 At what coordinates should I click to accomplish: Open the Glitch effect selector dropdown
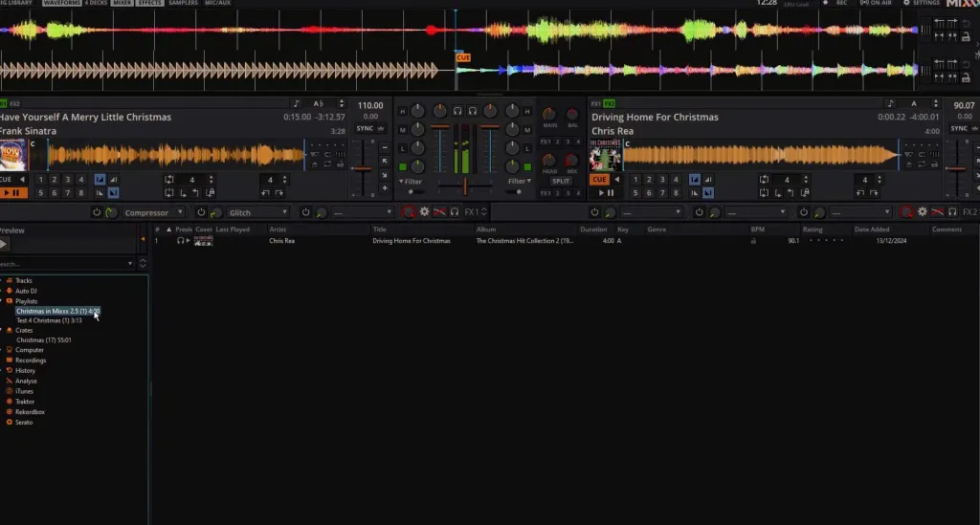click(x=257, y=212)
